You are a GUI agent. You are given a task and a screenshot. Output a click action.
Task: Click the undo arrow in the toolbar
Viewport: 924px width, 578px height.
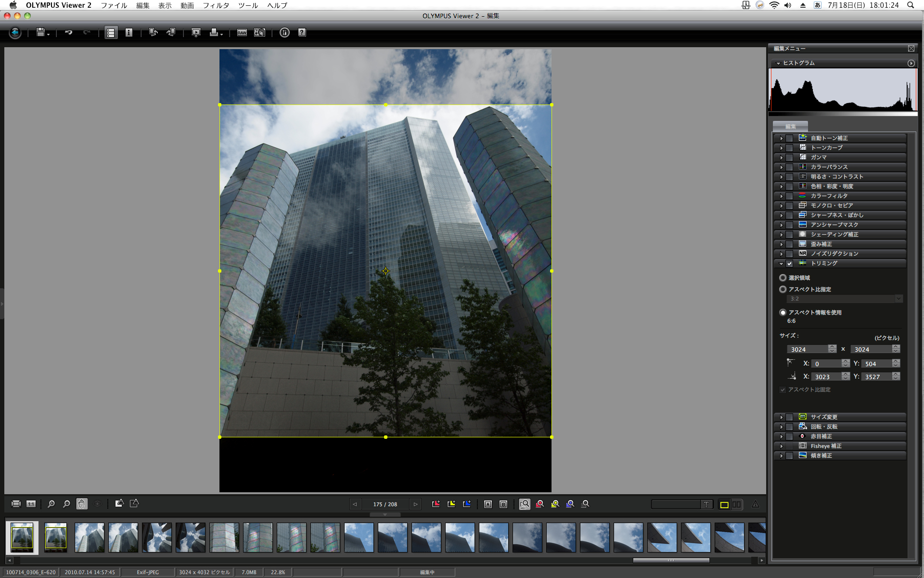pos(68,32)
